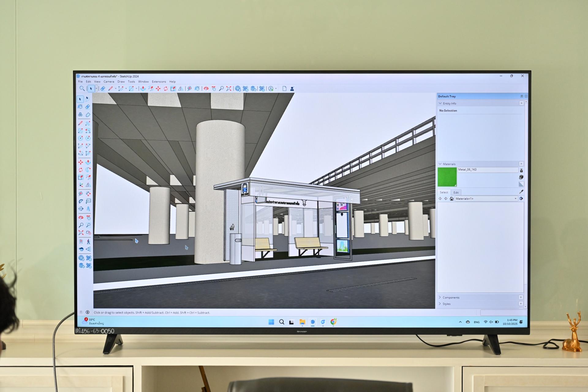The width and height of the screenshot is (588, 392).
Task: Choose the Rotate tool in top toolbar
Action: point(166,89)
